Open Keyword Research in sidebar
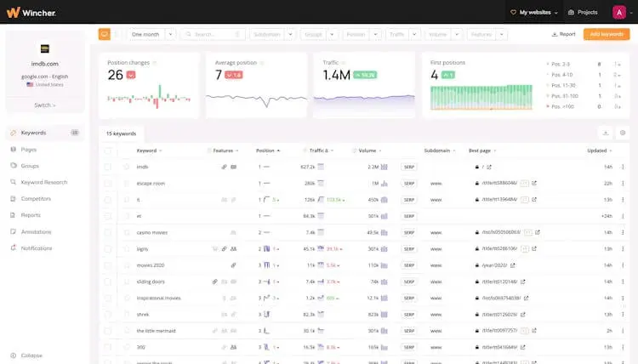 tap(44, 182)
